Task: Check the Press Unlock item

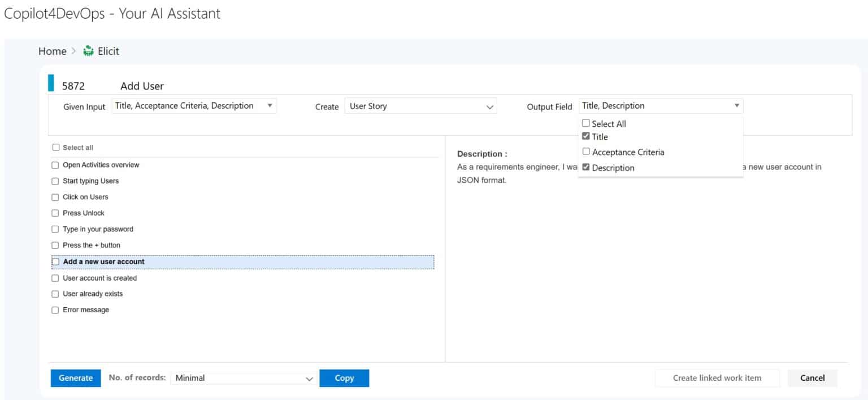Action: [x=55, y=213]
